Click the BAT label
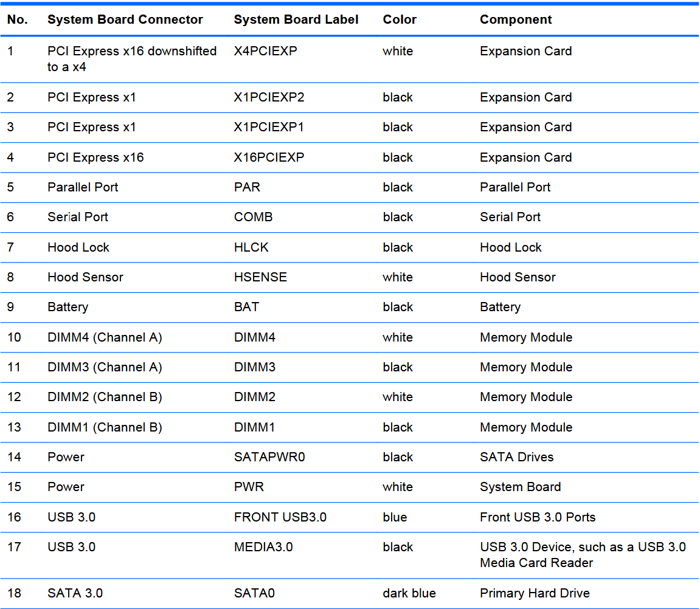The width and height of the screenshot is (700, 609). 246,308
